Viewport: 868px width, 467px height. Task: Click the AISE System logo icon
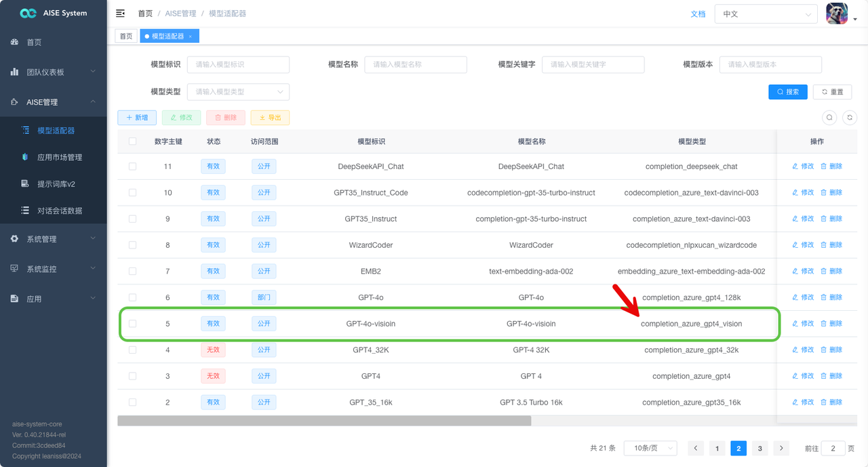point(28,13)
